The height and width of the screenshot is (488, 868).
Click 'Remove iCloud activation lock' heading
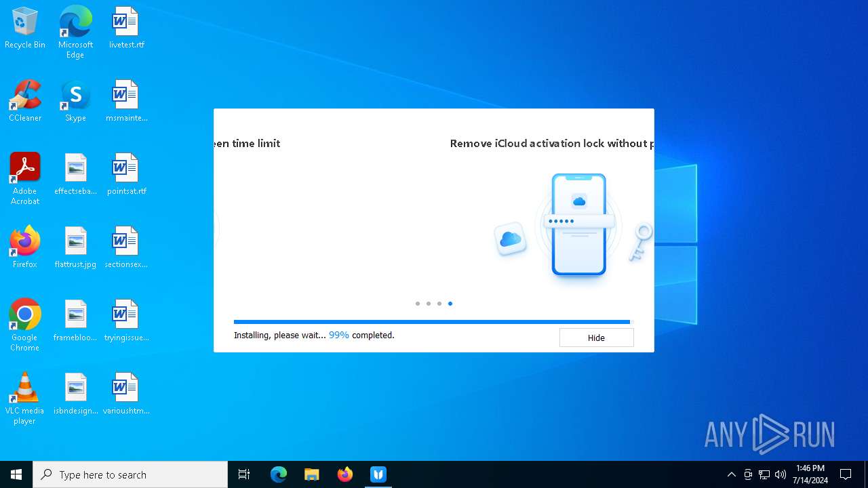[x=552, y=143]
